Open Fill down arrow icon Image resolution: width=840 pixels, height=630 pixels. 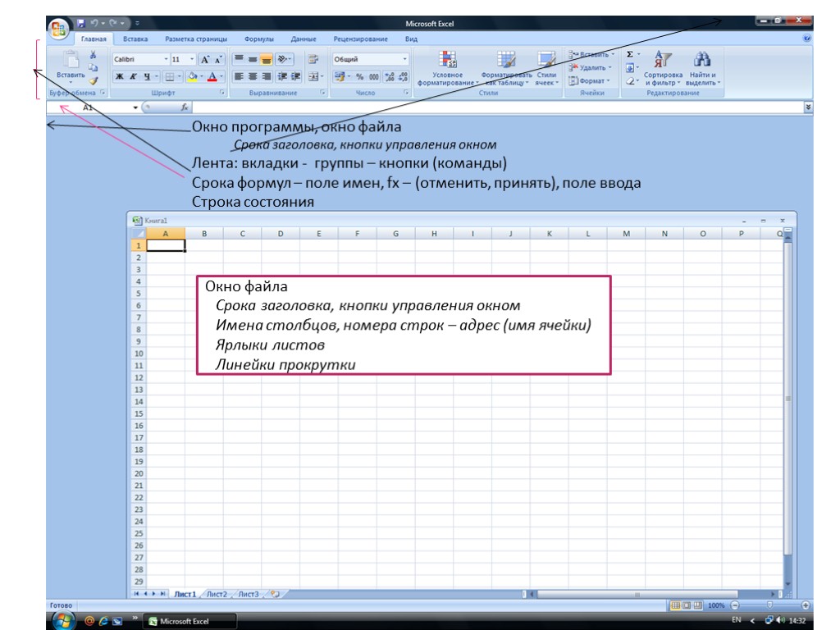(x=630, y=67)
